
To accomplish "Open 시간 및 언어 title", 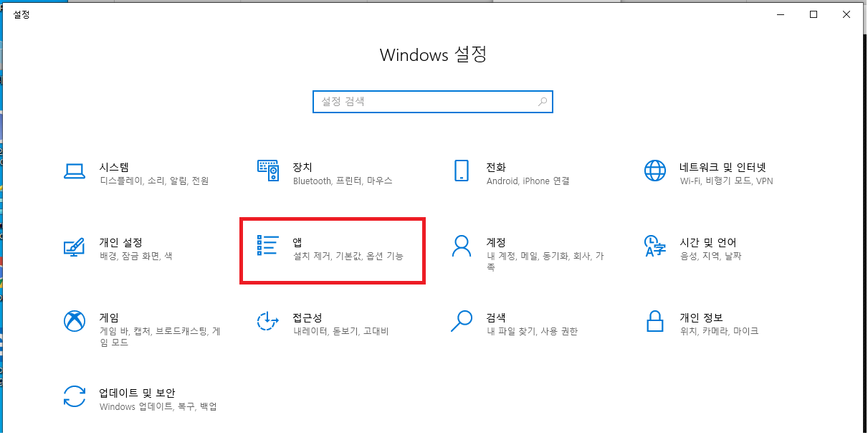I will click(x=708, y=242).
